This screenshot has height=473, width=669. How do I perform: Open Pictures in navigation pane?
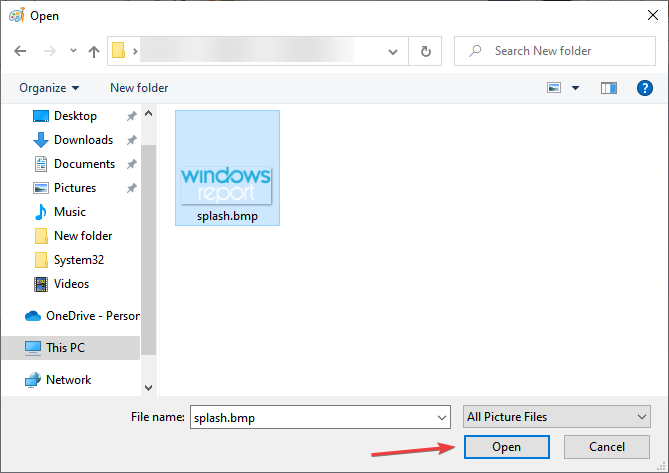tap(75, 188)
